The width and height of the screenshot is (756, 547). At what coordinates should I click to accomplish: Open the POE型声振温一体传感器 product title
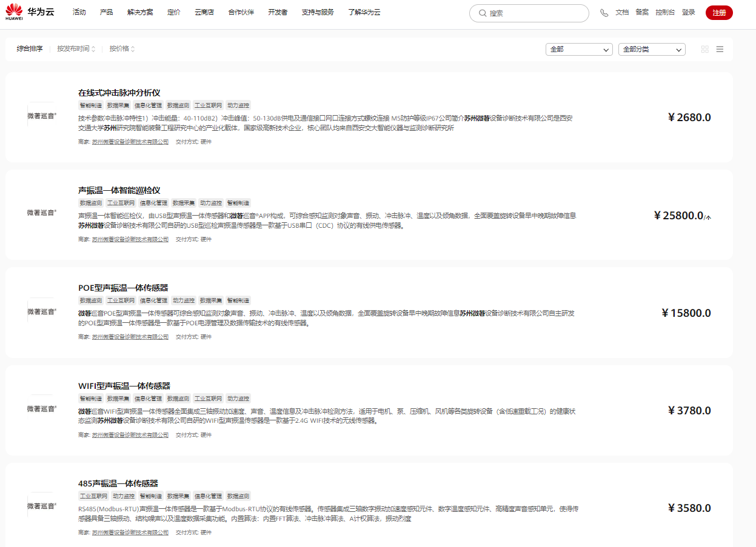pos(123,288)
